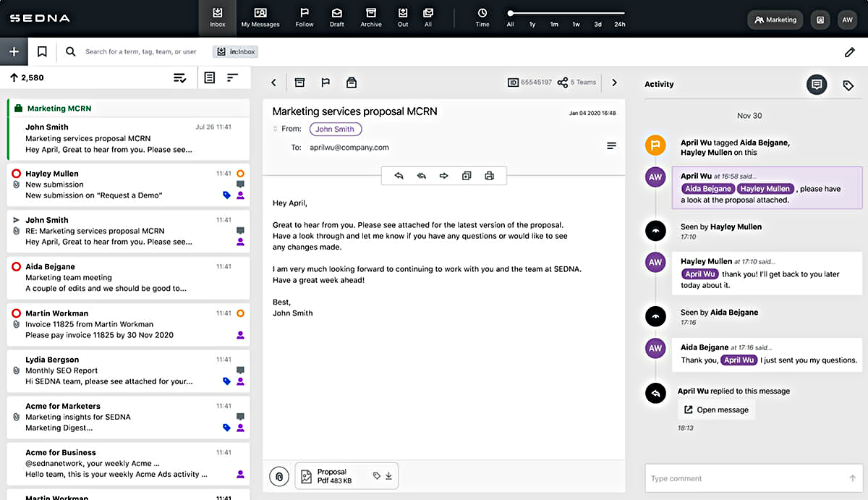Click the attachments paperclip button
This screenshot has height=500, width=868.
point(279,476)
